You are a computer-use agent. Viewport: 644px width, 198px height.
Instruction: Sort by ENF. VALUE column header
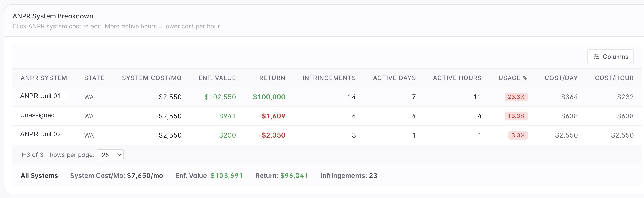[x=217, y=78]
